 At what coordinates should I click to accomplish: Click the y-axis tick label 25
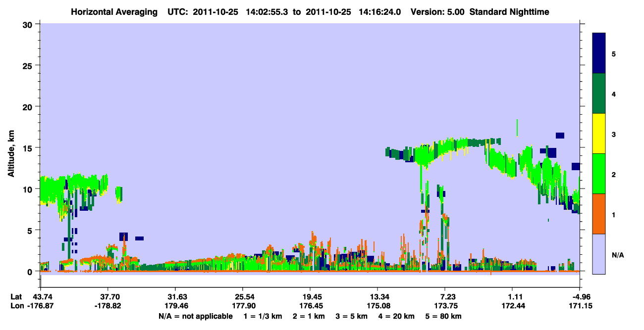coord(28,65)
